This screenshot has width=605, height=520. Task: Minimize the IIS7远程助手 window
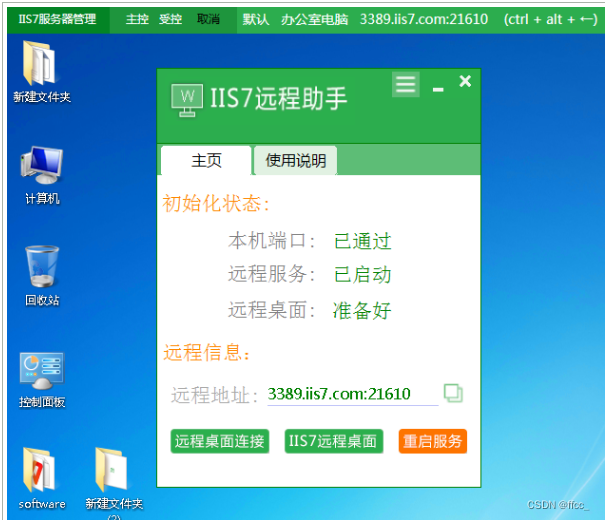click(x=438, y=89)
